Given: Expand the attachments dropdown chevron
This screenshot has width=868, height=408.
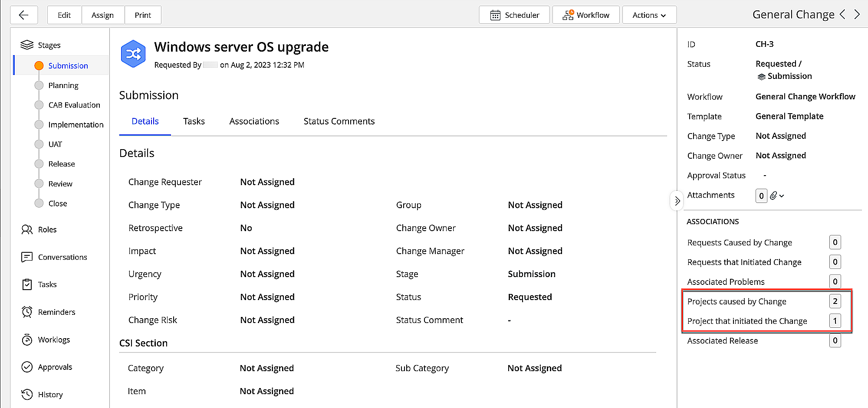Looking at the screenshot, I should pos(782,196).
